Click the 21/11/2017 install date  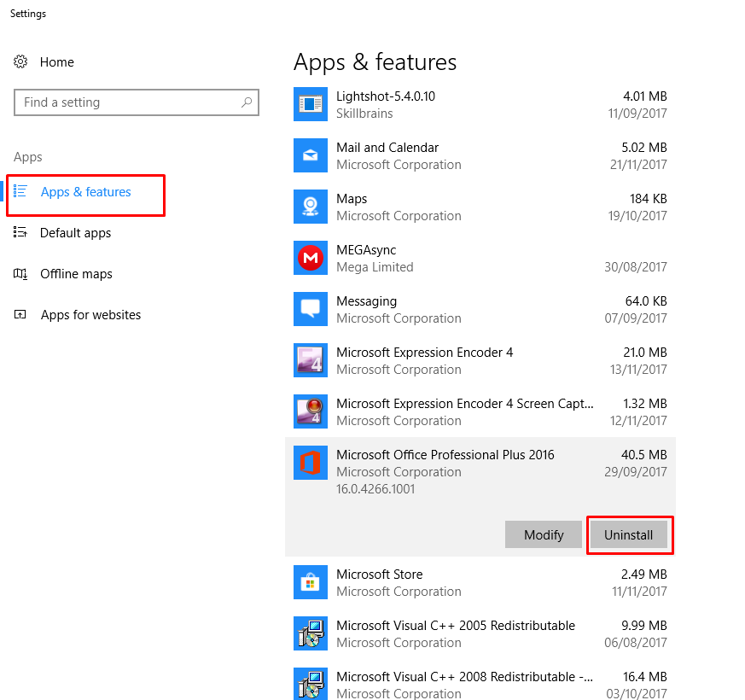638,165
